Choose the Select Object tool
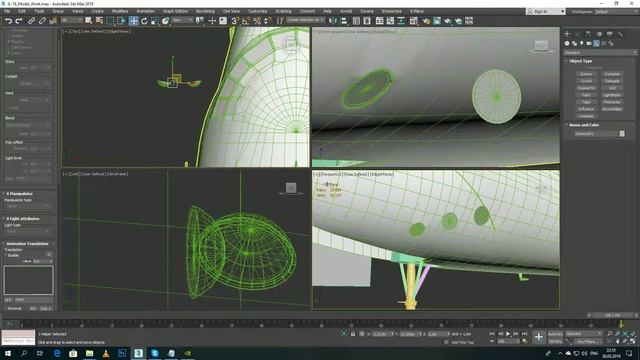640x360 pixels. pyautogui.click(x=89, y=20)
